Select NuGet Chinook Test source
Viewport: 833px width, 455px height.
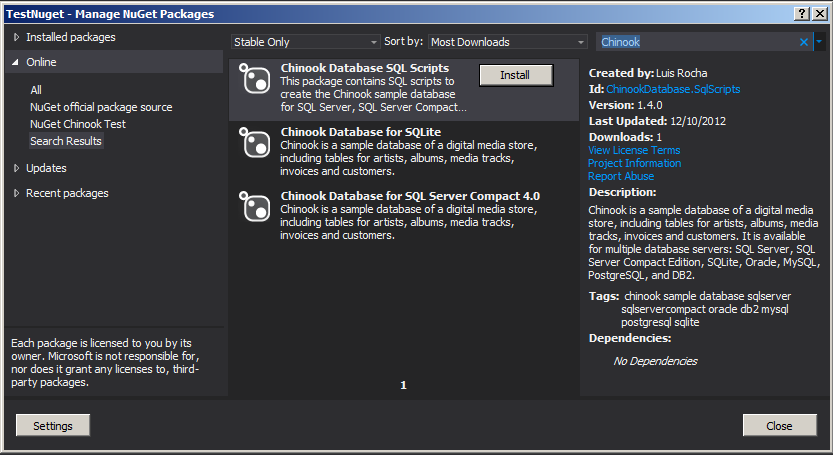(x=78, y=124)
